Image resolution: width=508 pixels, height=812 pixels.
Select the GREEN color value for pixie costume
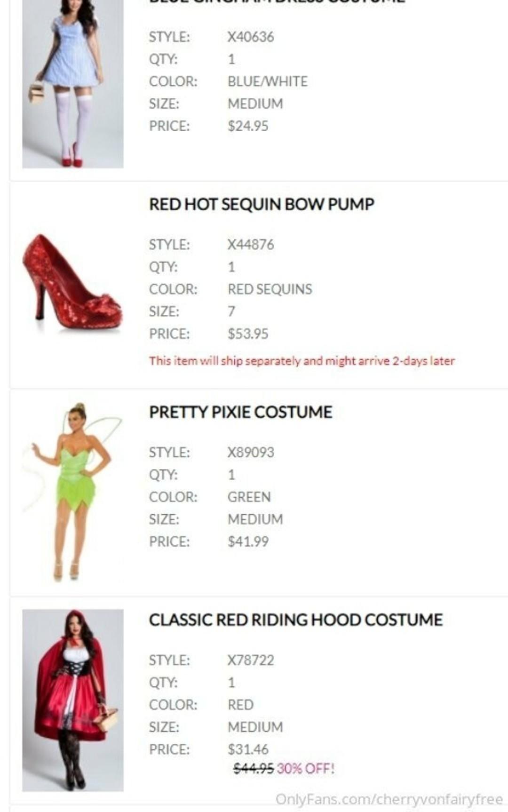(x=249, y=497)
